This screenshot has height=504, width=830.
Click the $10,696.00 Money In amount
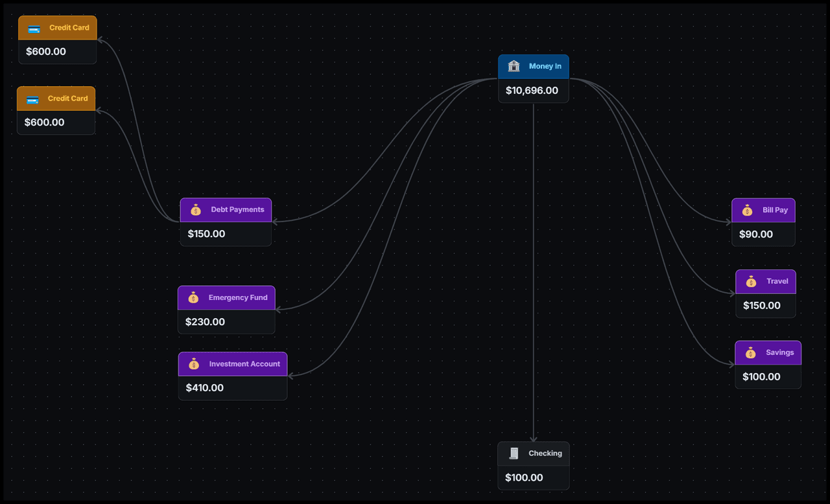[532, 91]
